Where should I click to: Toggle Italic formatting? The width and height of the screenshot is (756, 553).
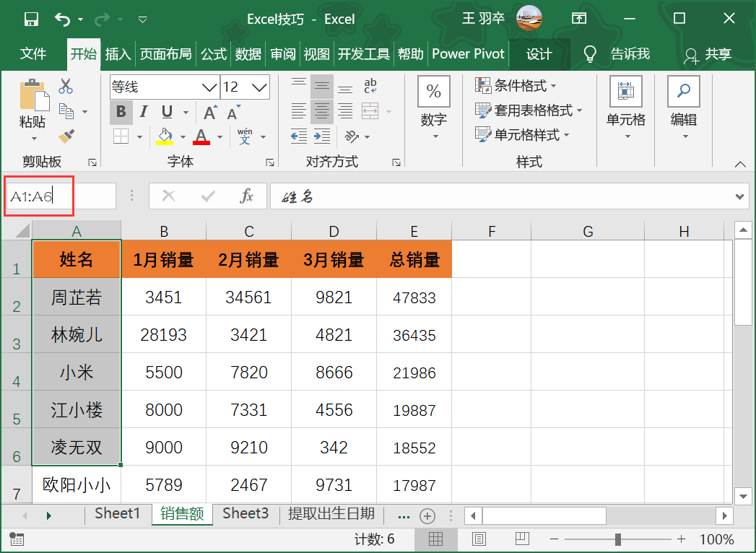click(x=144, y=112)
